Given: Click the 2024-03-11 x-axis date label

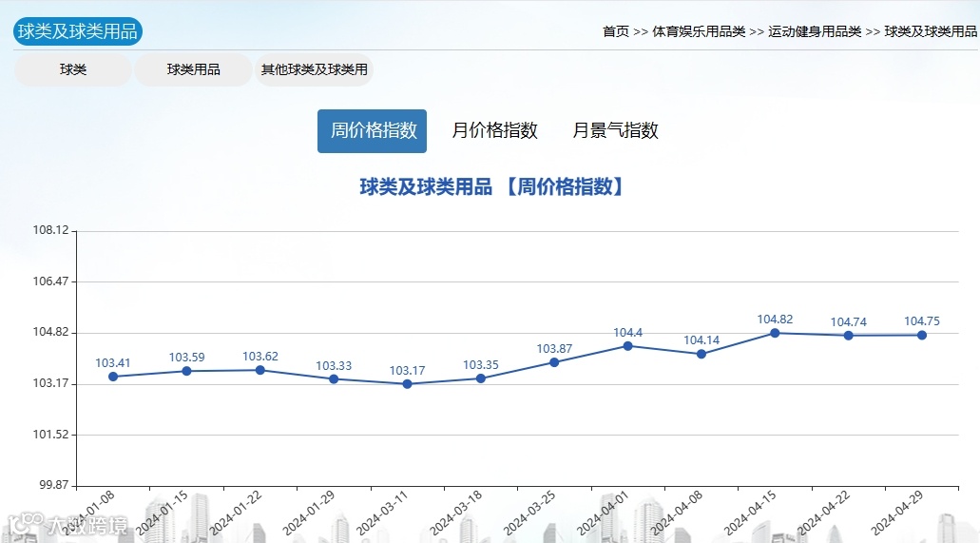Looking at the screenshot, I should click(382, 513).
